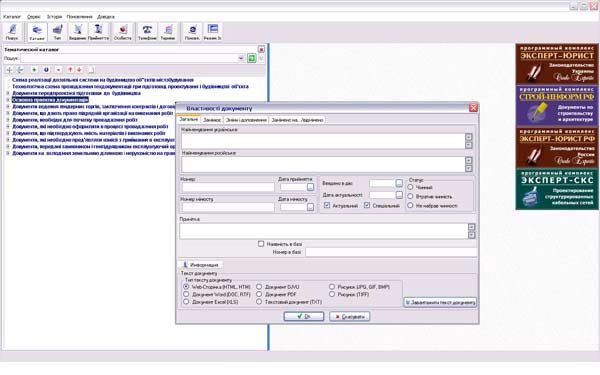Select Документ DJVU type
Screen dimensions: 600x375
pos(259,287)
